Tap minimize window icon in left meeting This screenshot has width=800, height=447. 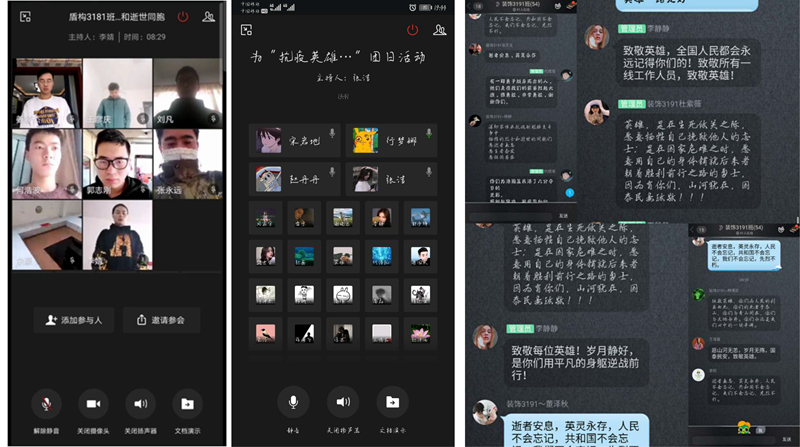tap(25, 17)
